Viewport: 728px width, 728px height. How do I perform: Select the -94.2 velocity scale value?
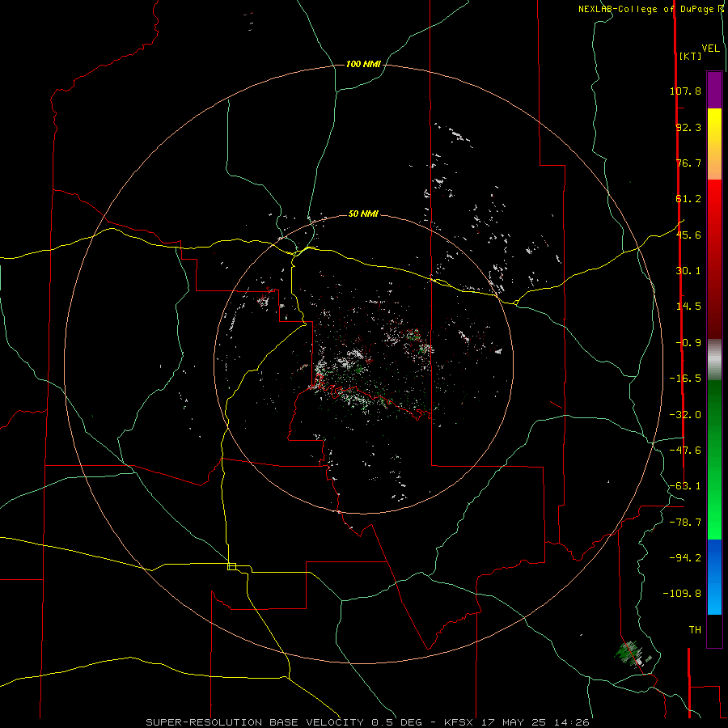click(x=685, y=558)
